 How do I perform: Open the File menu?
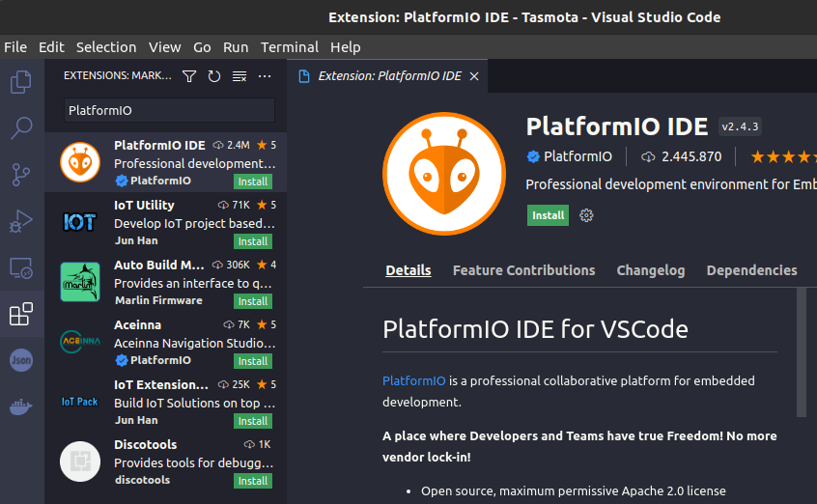click(x=15, y=47)
